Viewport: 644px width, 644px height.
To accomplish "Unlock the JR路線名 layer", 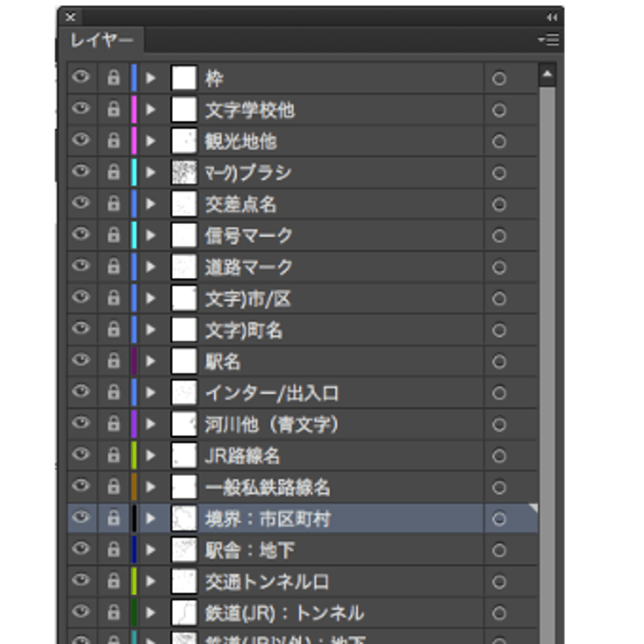I will 113,455.
